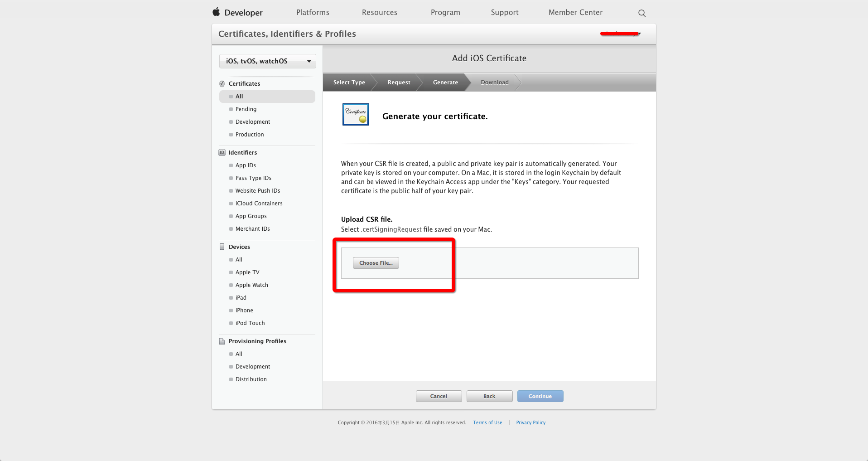Click the certificate image beside the heading

[356, 114]
